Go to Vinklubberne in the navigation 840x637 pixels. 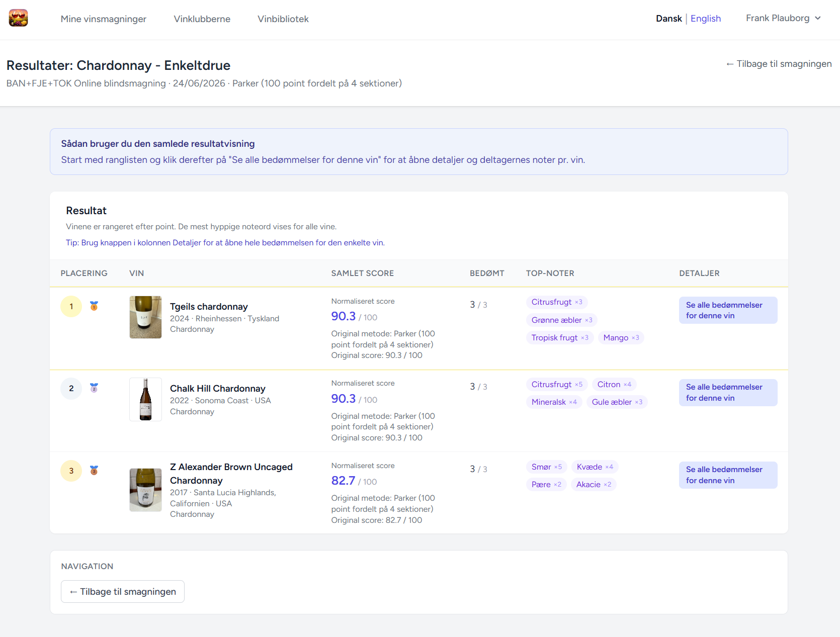click(x=202, y=19)
